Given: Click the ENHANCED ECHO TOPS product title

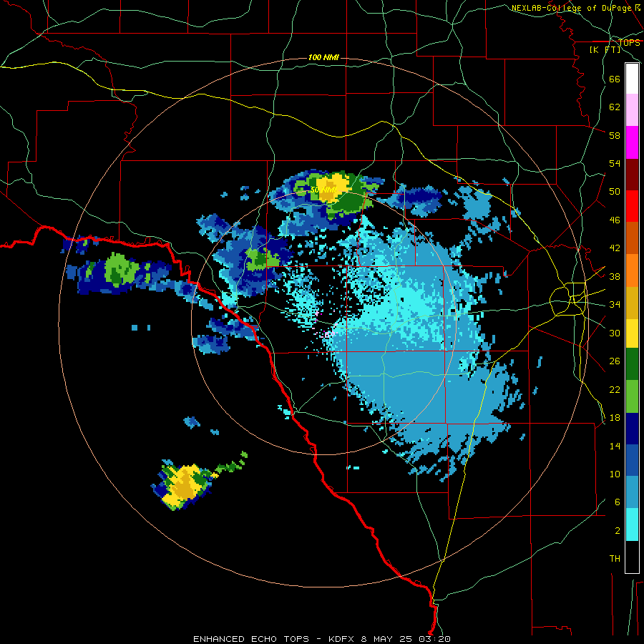Looking at the screenshot, I should point(251,639).
